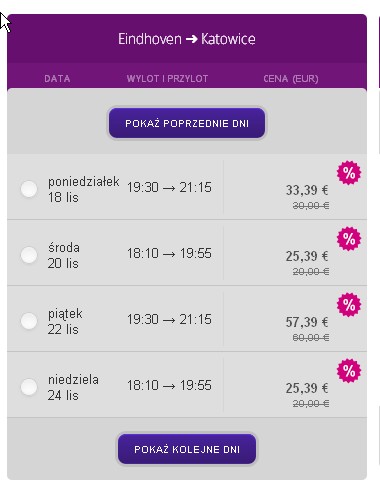Image resolution: width=380 pixels, height=487 pixels.
Task: Click the Eindhoven → Katowice route header
Action: click(x=187, y=39)
